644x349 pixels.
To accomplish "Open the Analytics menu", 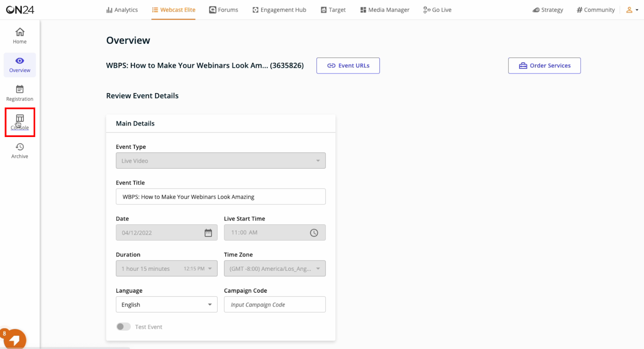I will (x=122, y=10).
